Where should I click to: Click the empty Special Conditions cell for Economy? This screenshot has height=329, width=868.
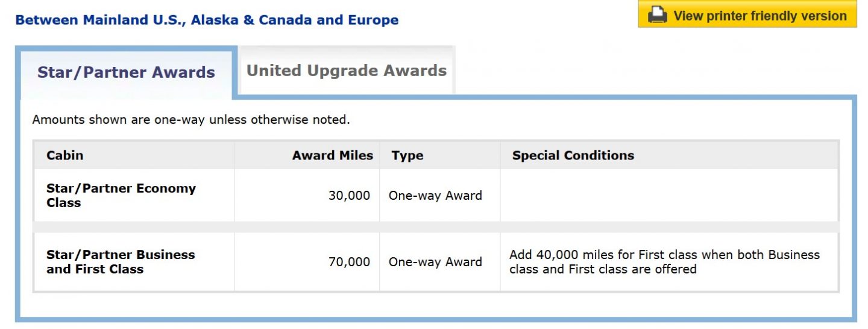point(668,196)
